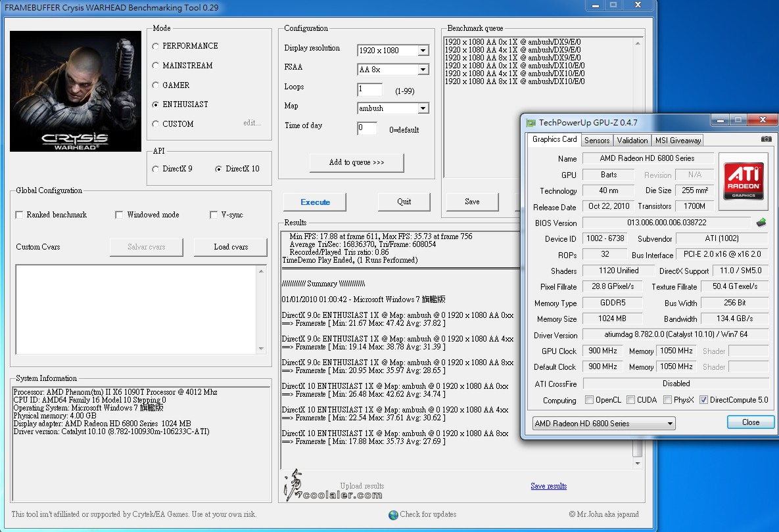Click the globe icon beside Check for updates

coord(393,515)
